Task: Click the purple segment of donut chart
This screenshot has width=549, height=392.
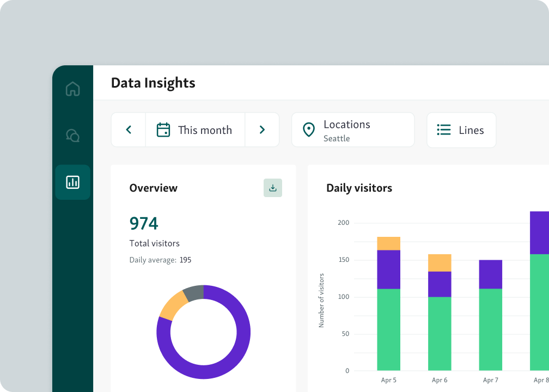Action: tap(240, 348)
